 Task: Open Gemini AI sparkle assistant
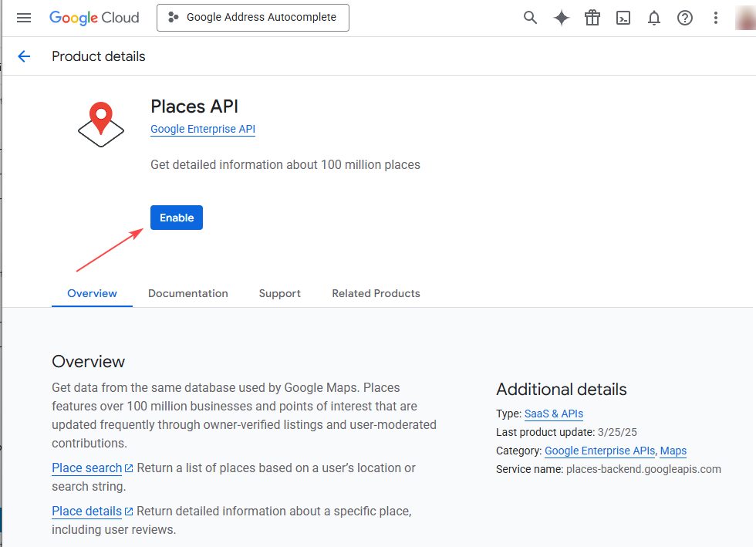pos(562,18)
